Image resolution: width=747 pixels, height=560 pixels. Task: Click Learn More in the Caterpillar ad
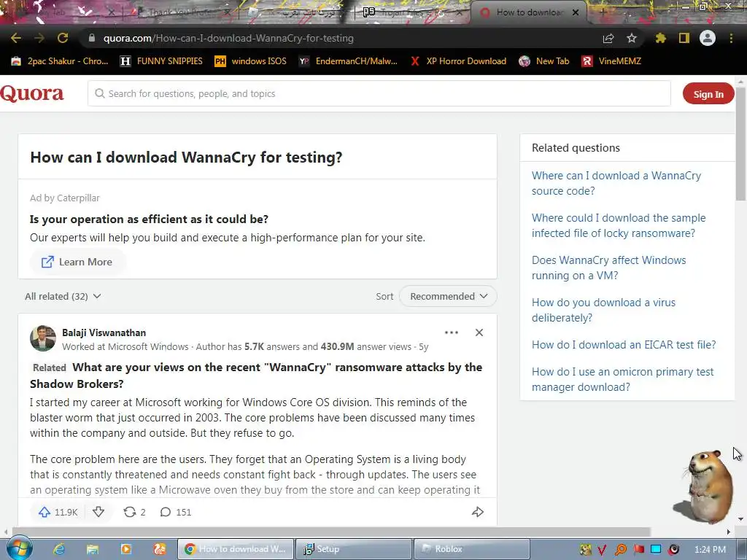77,262
